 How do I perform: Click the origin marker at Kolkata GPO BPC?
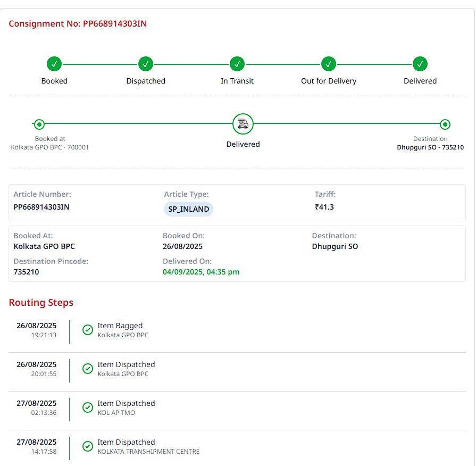(x=39, y=124)
